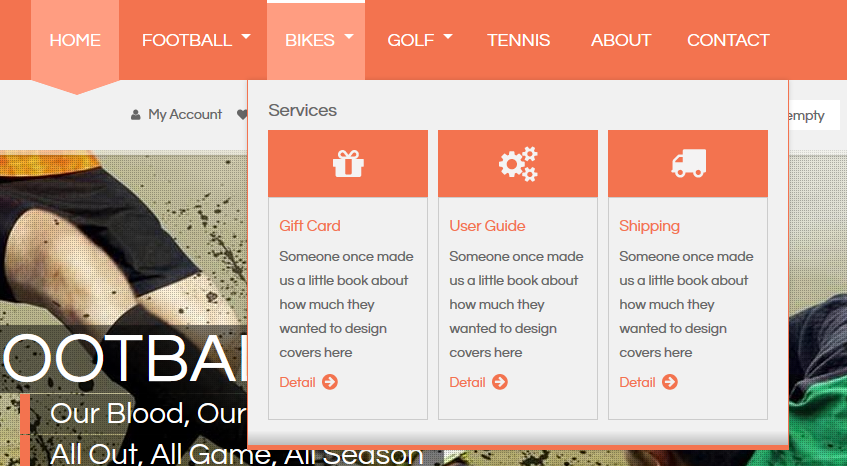Viewport: 847px width, 466px height.
Task: Expand the Golf dropdown arrow
Action: click(448, 37)
